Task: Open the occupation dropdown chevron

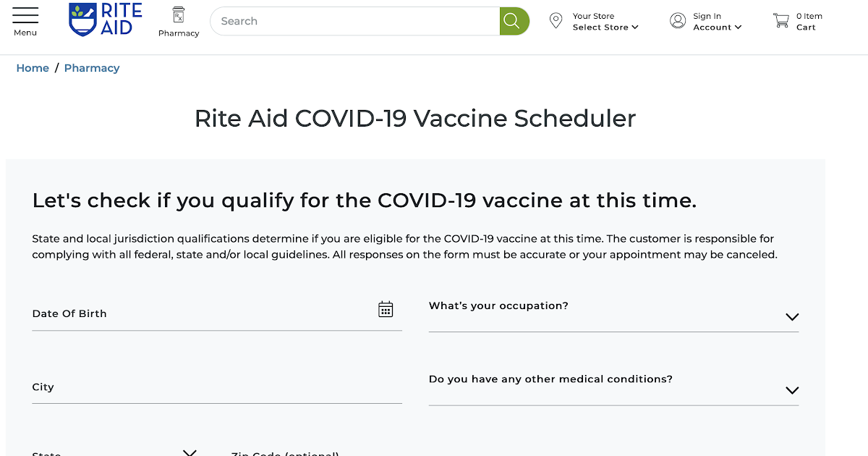Action: pyautogui.click(x=792, y=317)
